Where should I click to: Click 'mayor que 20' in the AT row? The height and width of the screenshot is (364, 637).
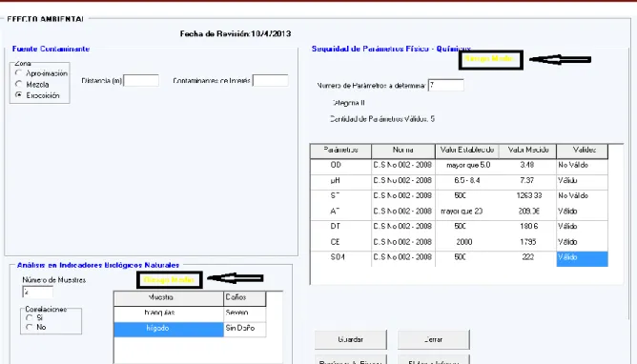click(x=462, y=211)
